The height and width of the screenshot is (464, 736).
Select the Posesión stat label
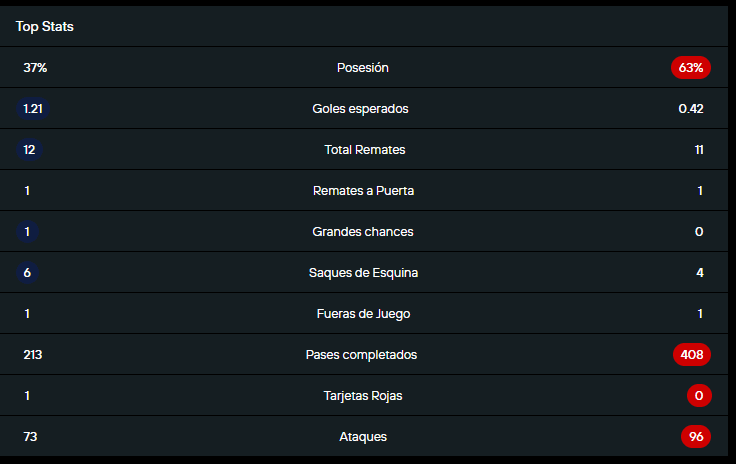(x=363, y=68)
